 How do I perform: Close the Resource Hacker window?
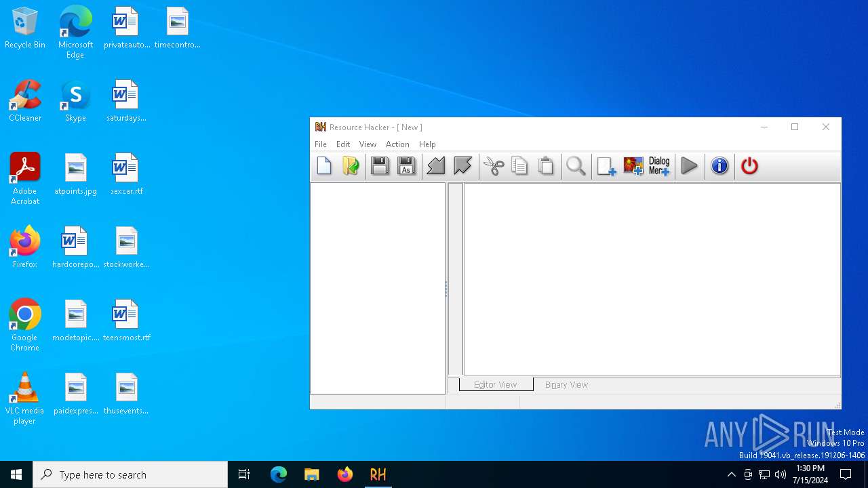[825, 127]
